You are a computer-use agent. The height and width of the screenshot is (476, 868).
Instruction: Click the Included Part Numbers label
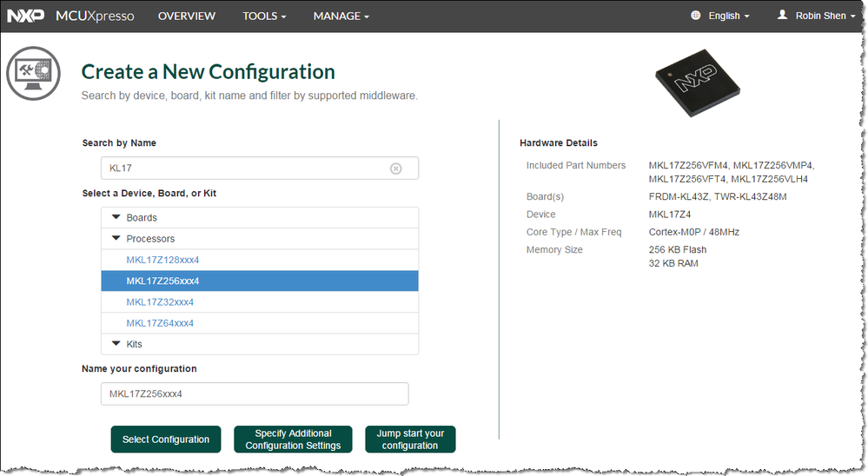[x=576, y=165]
